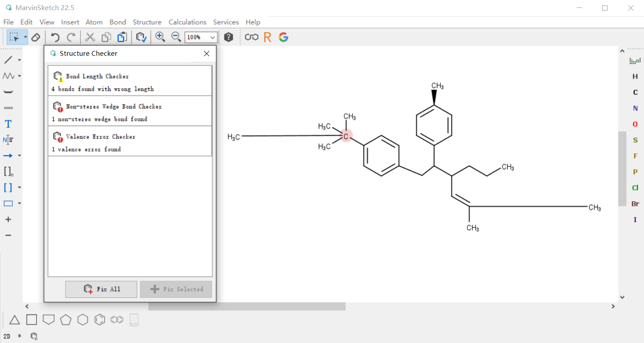Insert the benzene ring template

click(x=100, y=320)
